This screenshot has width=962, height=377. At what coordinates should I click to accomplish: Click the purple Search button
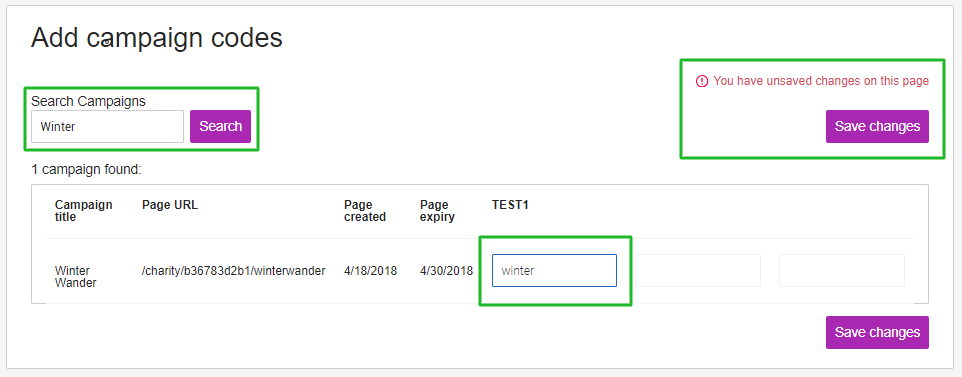[x=220, y=126]
